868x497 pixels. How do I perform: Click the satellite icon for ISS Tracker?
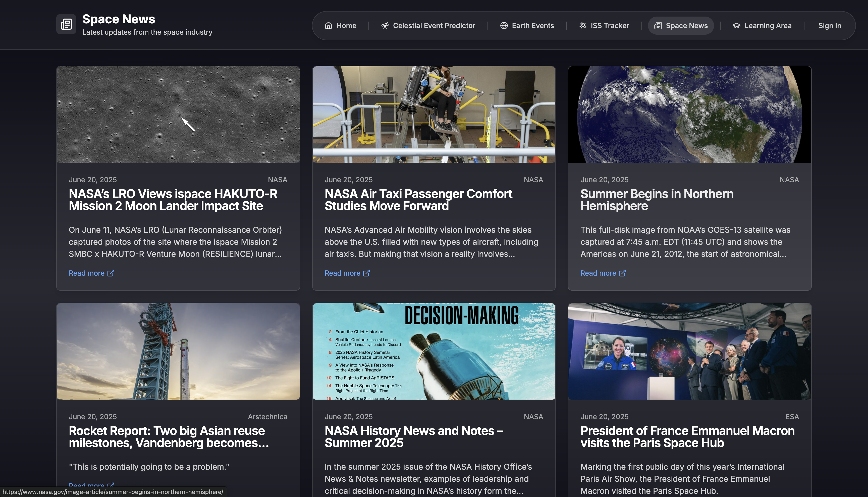[583, 26]
